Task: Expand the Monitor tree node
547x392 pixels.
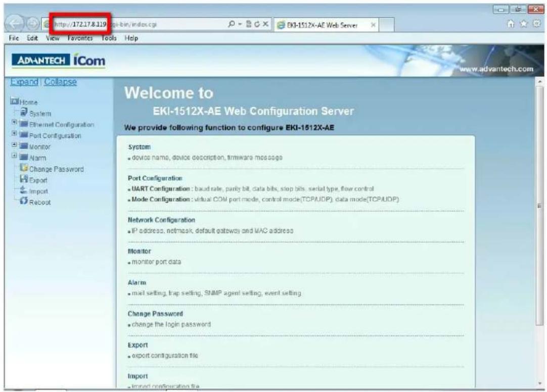Action: coord(14,144)
